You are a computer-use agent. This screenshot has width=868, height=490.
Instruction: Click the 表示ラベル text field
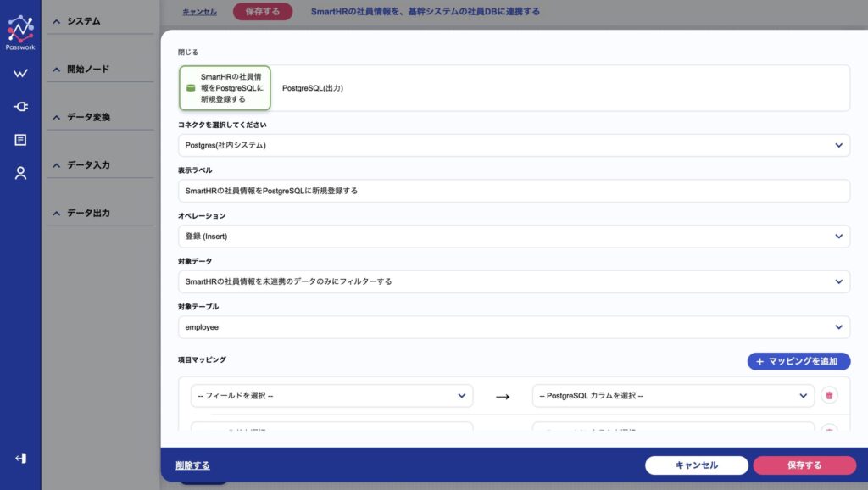[x=514, y=191]
